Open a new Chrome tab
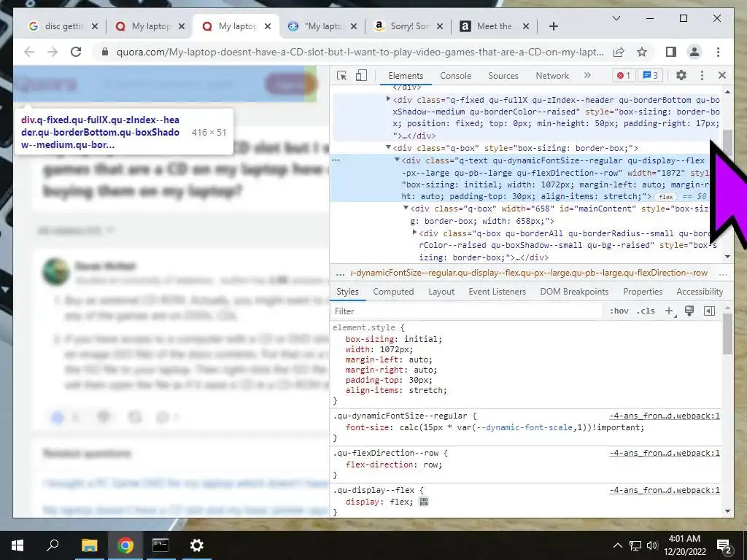This screenshot has width=747, height=560. coord(553,26)
